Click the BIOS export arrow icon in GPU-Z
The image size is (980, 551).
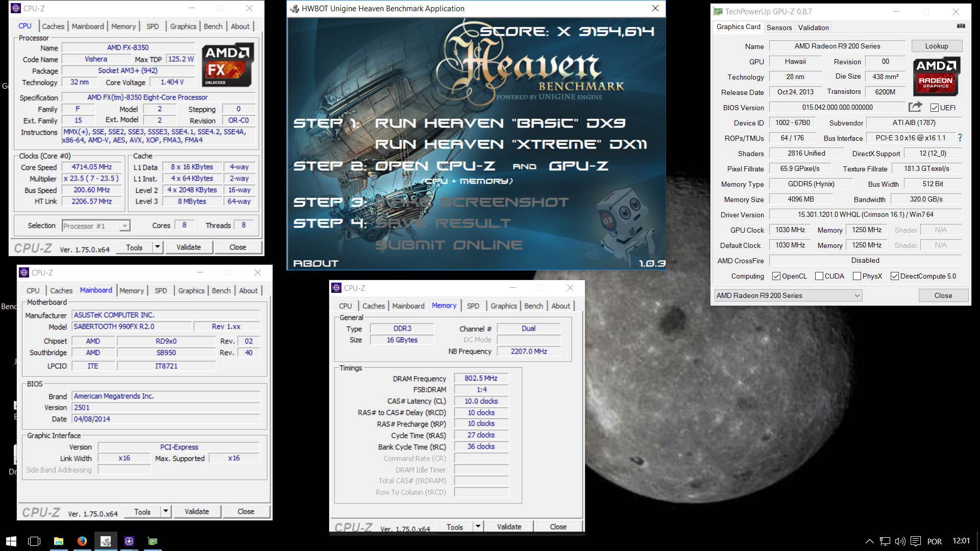pyautogui.click(x=915, y=107)
